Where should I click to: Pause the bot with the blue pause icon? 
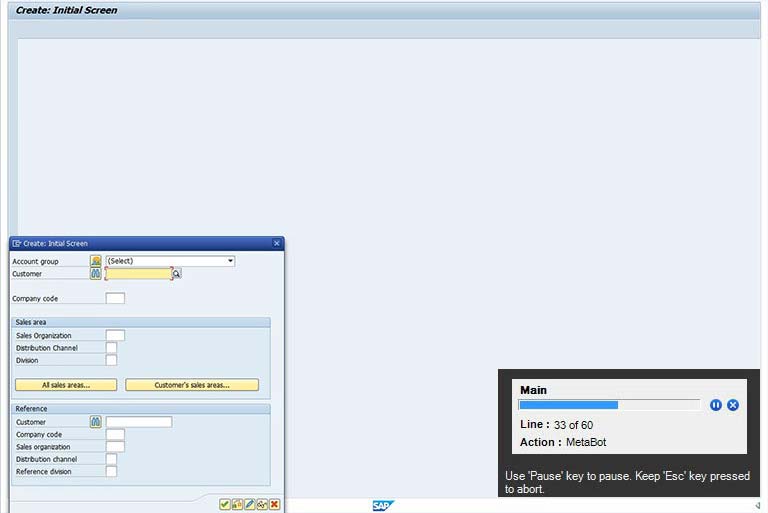pos(716,405)
